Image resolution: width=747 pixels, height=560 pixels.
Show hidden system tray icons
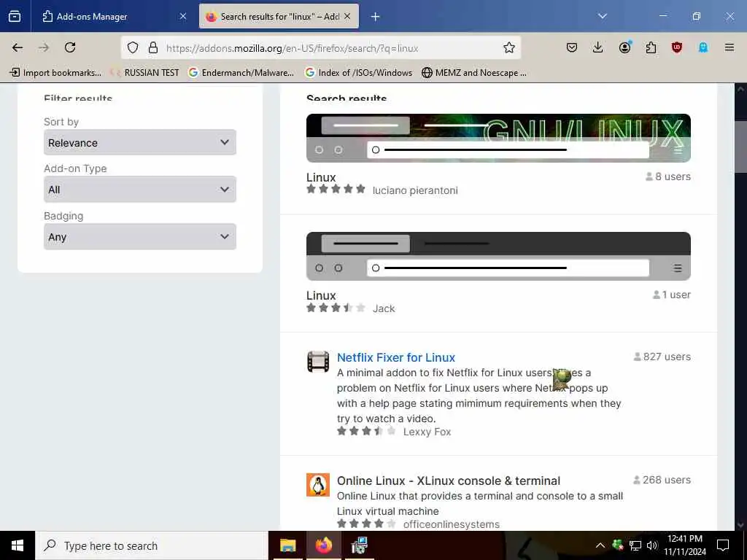tap(600, 545)
